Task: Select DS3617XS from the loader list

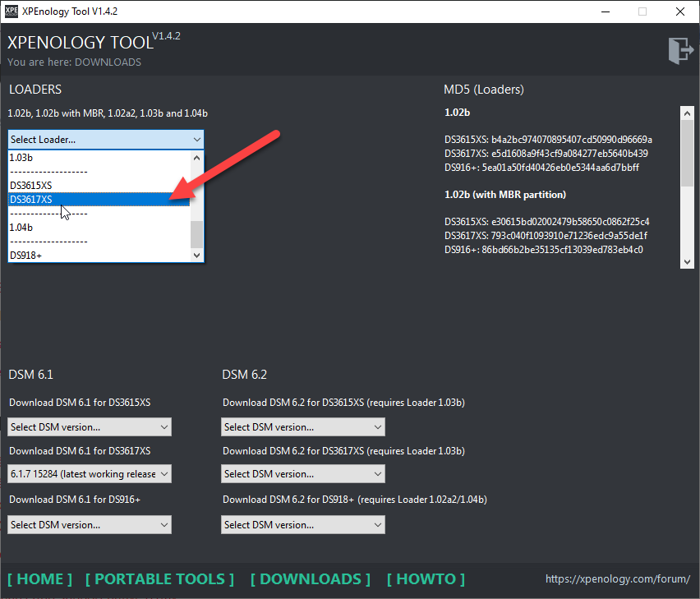Action: (99, 200)
